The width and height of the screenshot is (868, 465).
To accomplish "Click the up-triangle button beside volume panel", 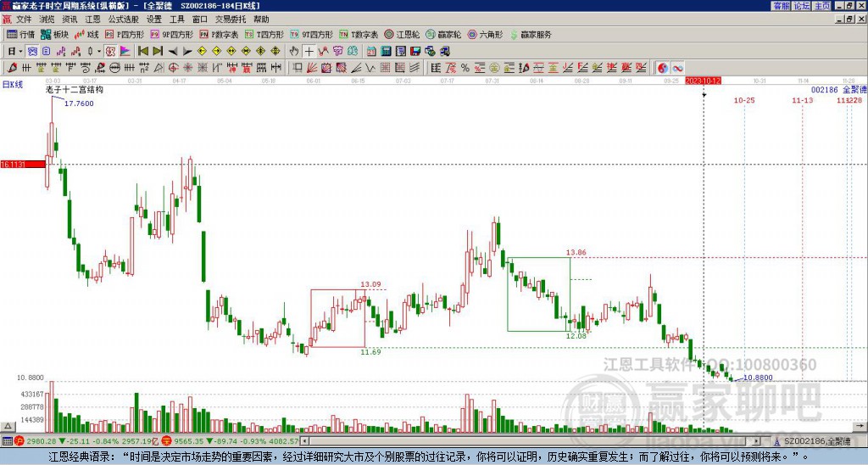I will pyautogui.click(x=7, y=426).
